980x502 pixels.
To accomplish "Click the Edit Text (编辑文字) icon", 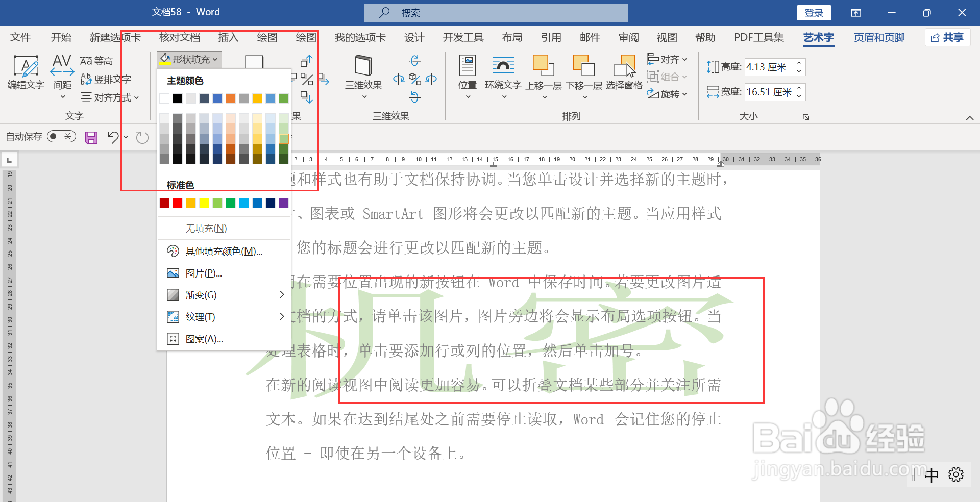I will click(26, 66).
